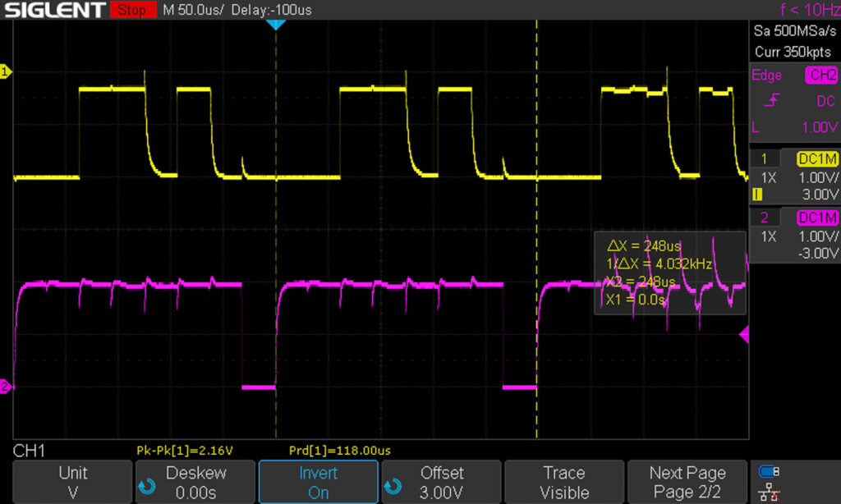Click the Deskew 0.00s softkey
The height and width of the screenshot is (504, 841).
pyautogui.click(x=195, y=482)
